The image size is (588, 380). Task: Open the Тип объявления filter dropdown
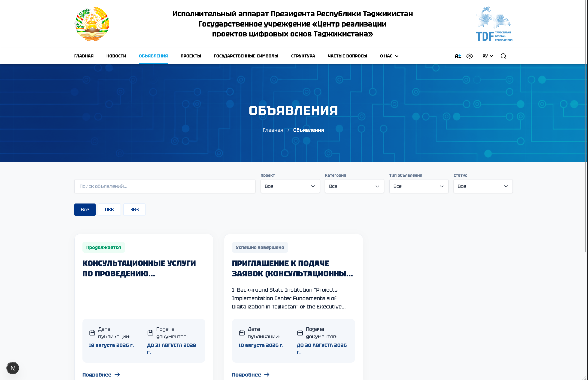(x=419, y=186)
